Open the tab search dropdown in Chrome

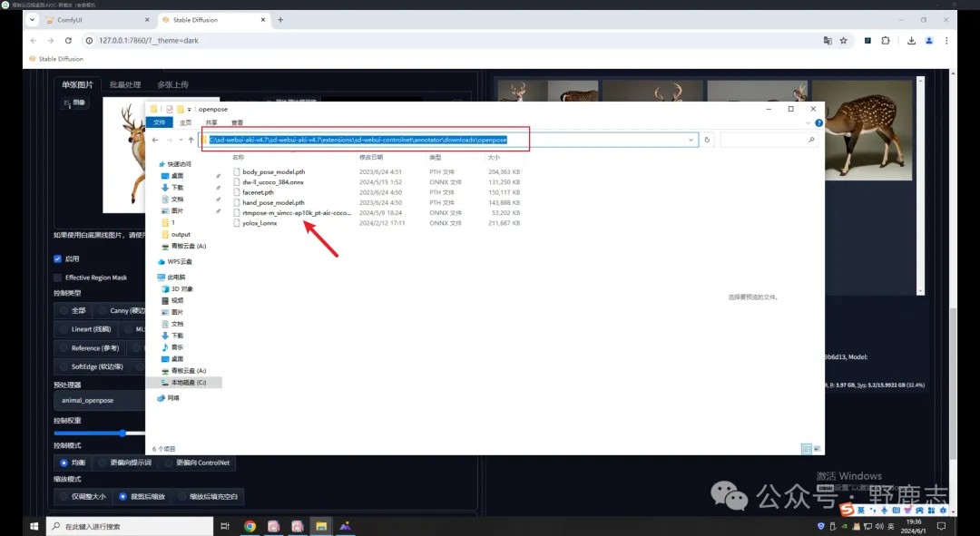pos(32,20)
